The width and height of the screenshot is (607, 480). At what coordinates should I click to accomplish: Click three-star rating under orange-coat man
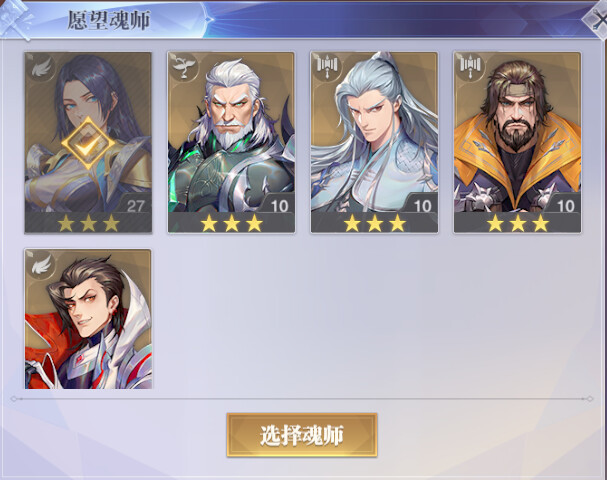coord(518,223)
